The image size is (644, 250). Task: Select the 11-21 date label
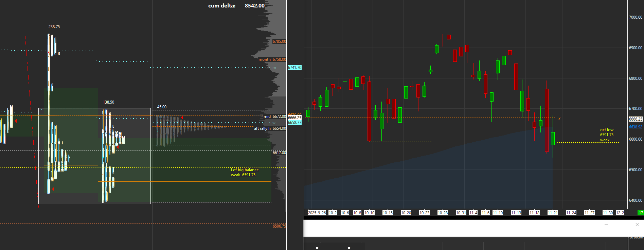click(x=553, y=213)
